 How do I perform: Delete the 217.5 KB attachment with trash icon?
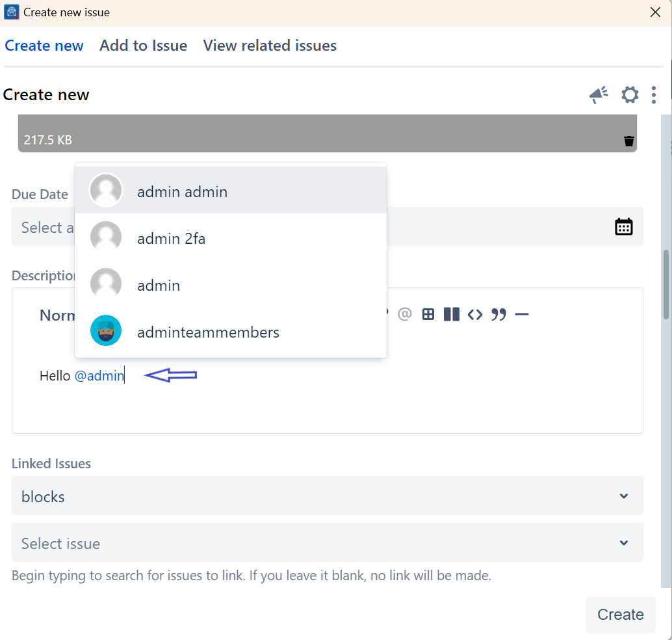(628, 141)
